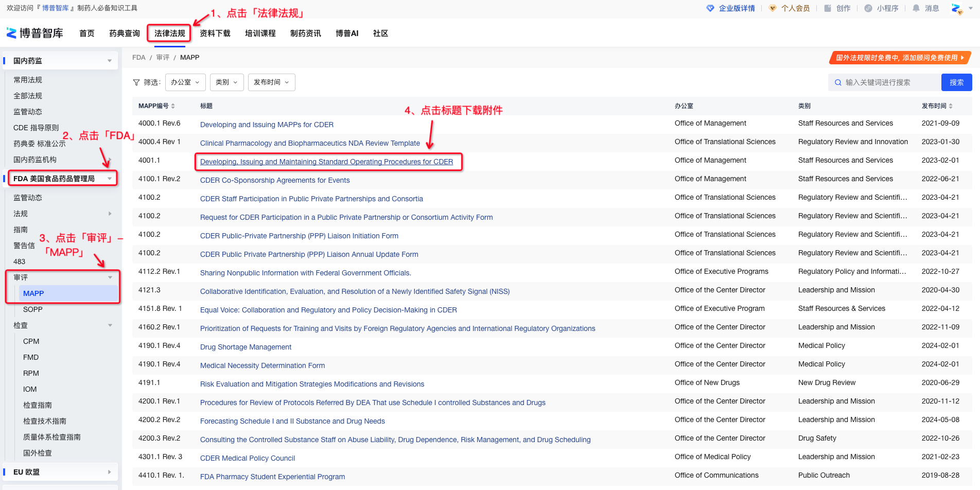Viewport: 980px width, 490px height.
Task: Select 国内药监机构 in sidebar
Action: click(35, 160)
